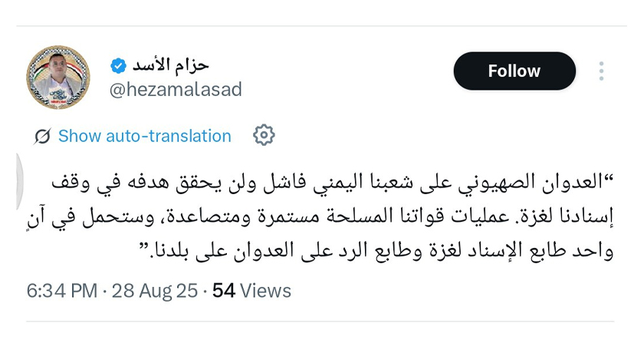Click the bold 54 view count
The image size is (644, 363).
pyautogui.click(x=223, y=291)
